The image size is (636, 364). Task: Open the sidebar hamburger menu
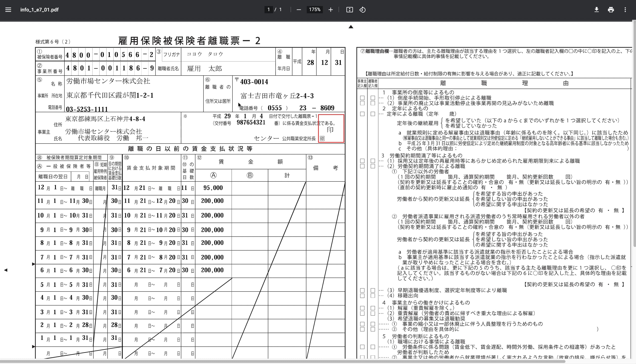pyautogui.click(x=8, y=10)
